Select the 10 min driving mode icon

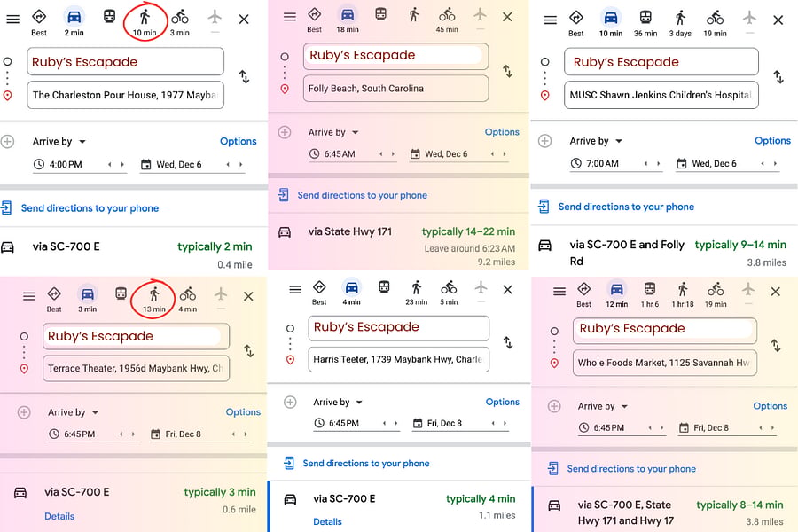[x=611, y=18]
